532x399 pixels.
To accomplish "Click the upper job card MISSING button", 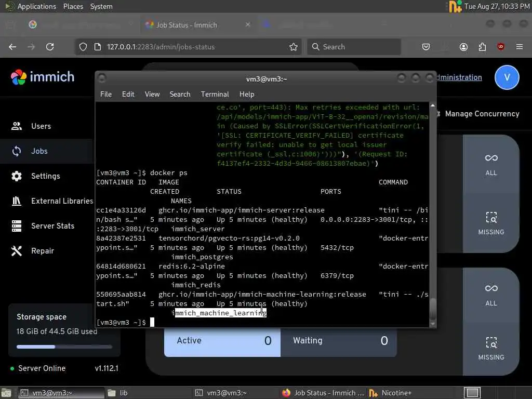I will (x=491, y=223).
